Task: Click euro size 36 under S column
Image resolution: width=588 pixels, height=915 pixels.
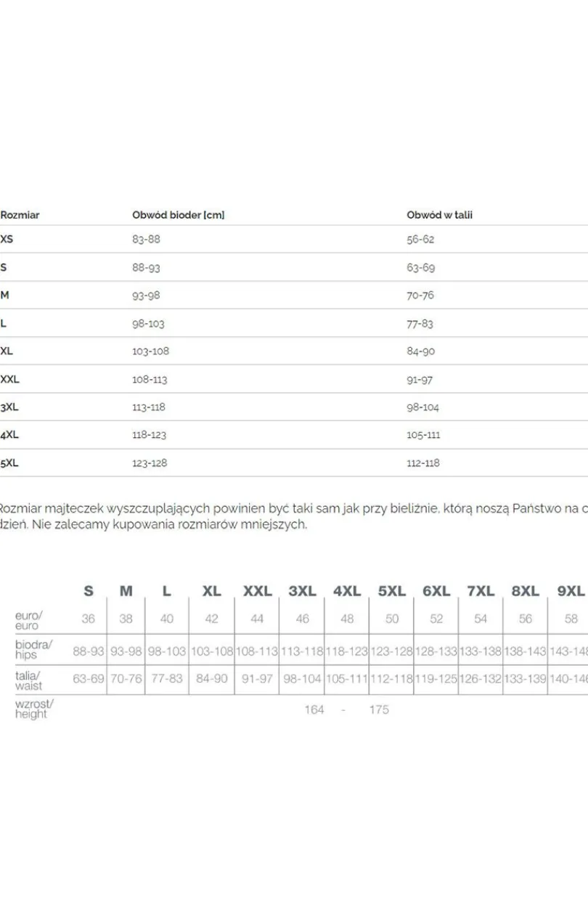Action: click(x=89, y=619)
